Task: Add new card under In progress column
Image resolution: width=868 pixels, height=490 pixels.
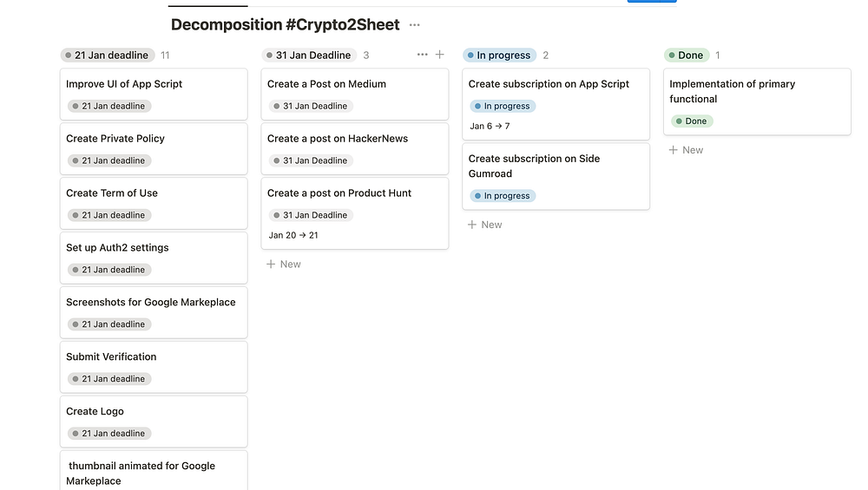Action: tap(485, 225)
